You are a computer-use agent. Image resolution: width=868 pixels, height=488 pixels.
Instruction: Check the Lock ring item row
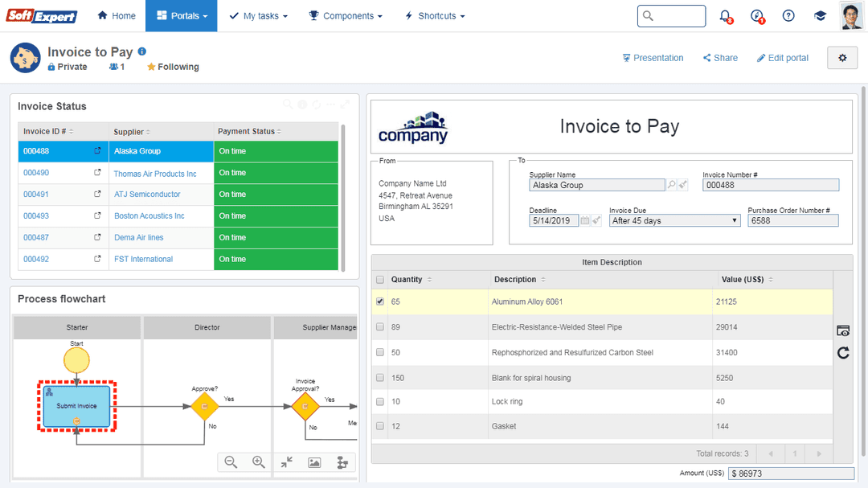[x=380, y=401]
